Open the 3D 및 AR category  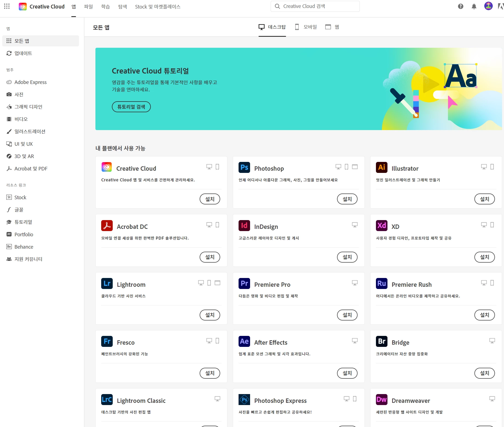(41, 156)
